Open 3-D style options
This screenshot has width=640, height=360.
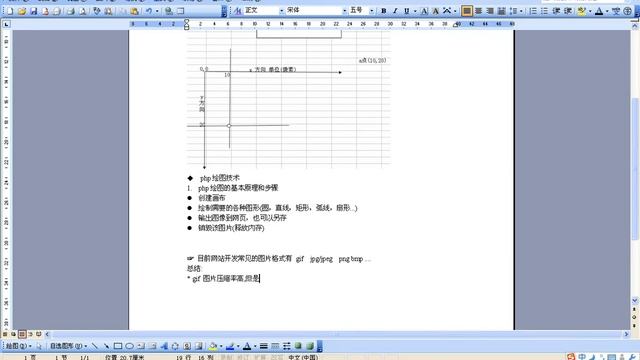[310, 346]
